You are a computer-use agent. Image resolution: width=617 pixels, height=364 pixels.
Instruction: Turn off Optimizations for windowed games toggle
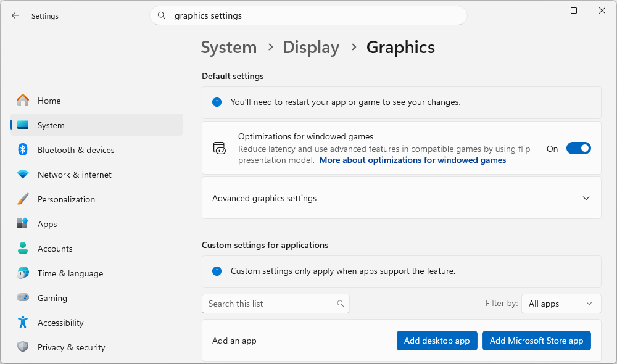[579, 148]
